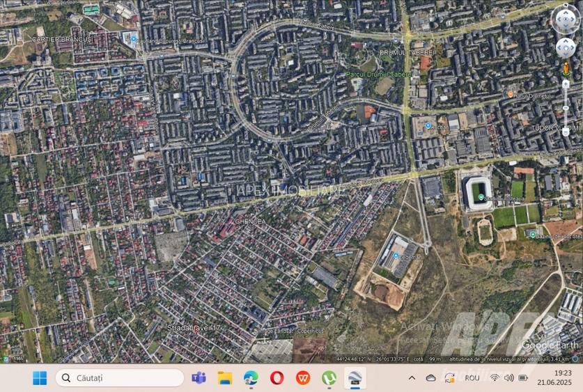
Task: Open Microsoft Teams from taskbar
Action: tap(199, 378)
